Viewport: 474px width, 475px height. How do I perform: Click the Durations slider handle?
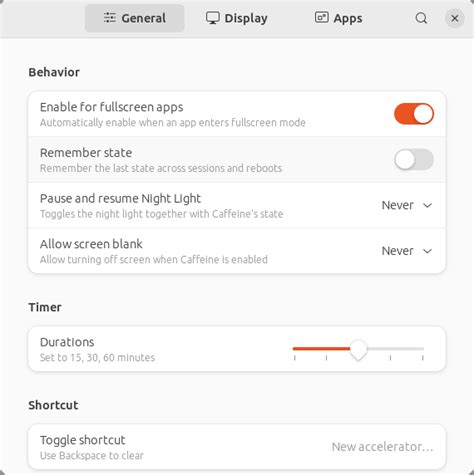click(x=358, y=350)
